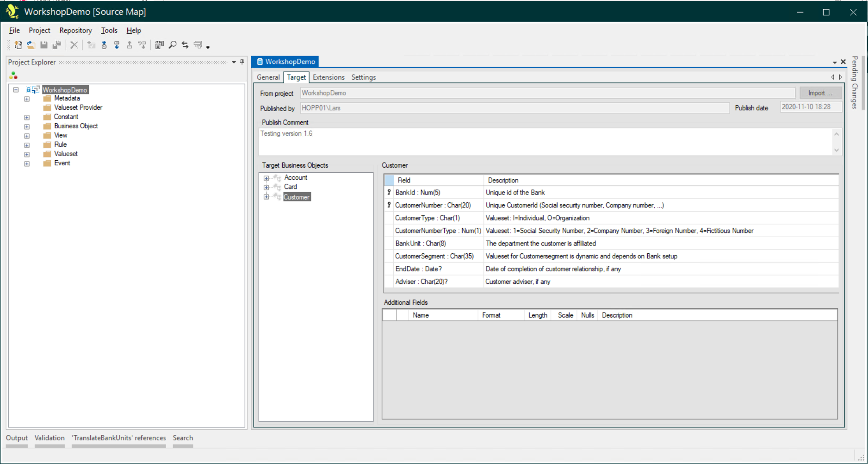Click the New Project toolbar icon
The image size is (868, 464).
pos(18,45)
